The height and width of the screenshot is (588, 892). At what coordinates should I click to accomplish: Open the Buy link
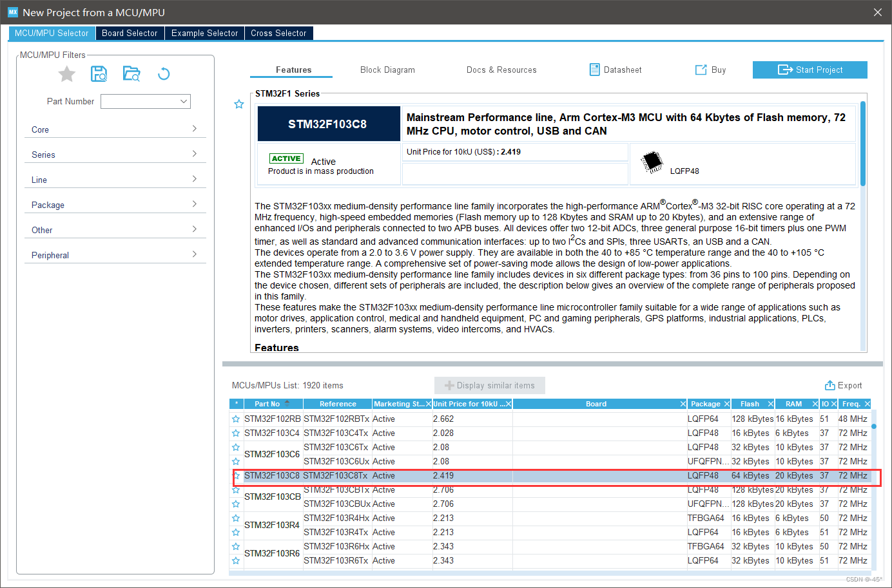(710, 70)
